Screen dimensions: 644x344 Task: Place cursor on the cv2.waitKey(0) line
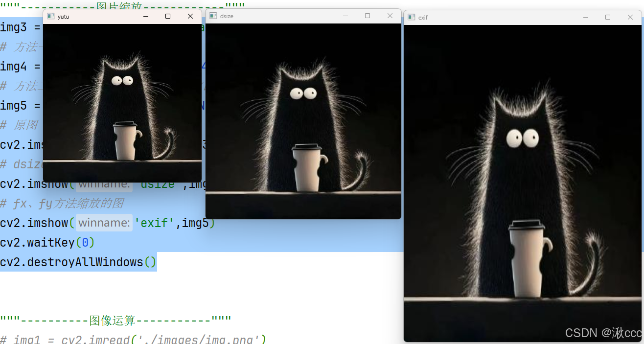click(x=47, y=242)
